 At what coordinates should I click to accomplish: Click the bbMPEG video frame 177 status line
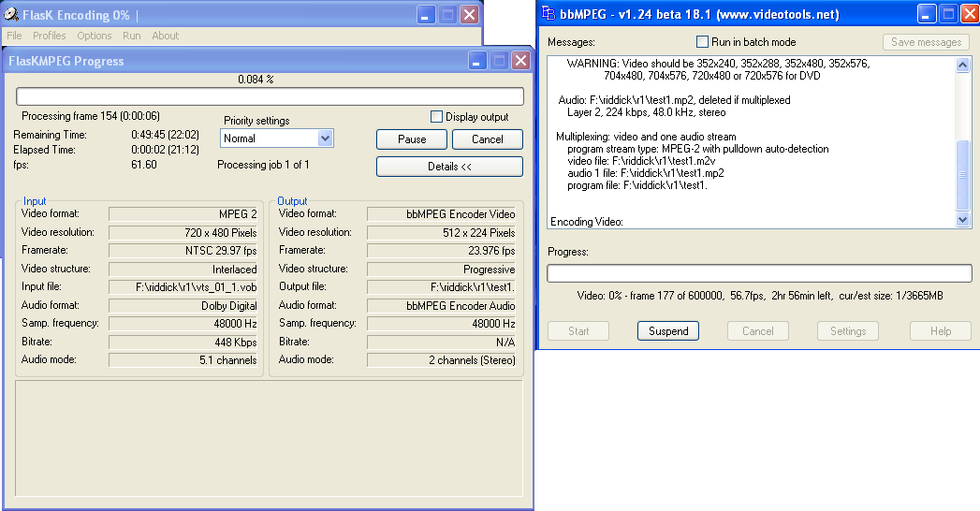click(x=760, y=296)
